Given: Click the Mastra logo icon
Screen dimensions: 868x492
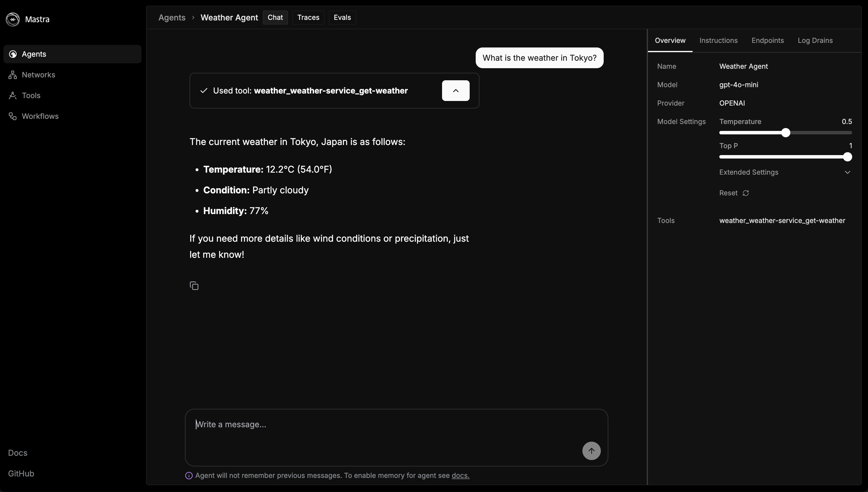Looking at the screenshot, I should click(13, 19).
